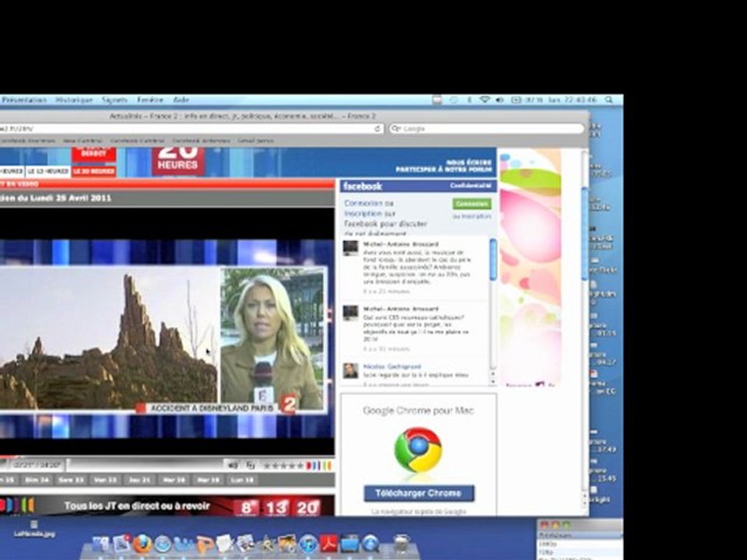Select the Ven 22 date button

(x=106, y=480)
